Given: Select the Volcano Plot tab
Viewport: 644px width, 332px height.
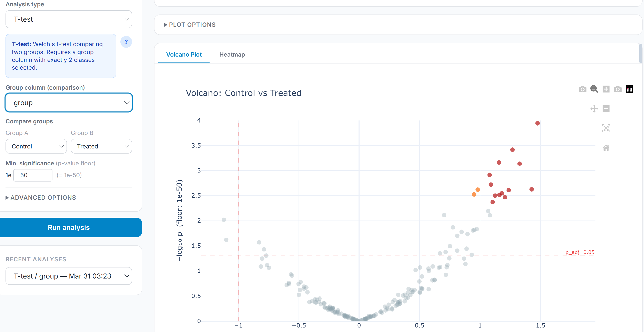Looking at the screenshot, I should point(184,55).
